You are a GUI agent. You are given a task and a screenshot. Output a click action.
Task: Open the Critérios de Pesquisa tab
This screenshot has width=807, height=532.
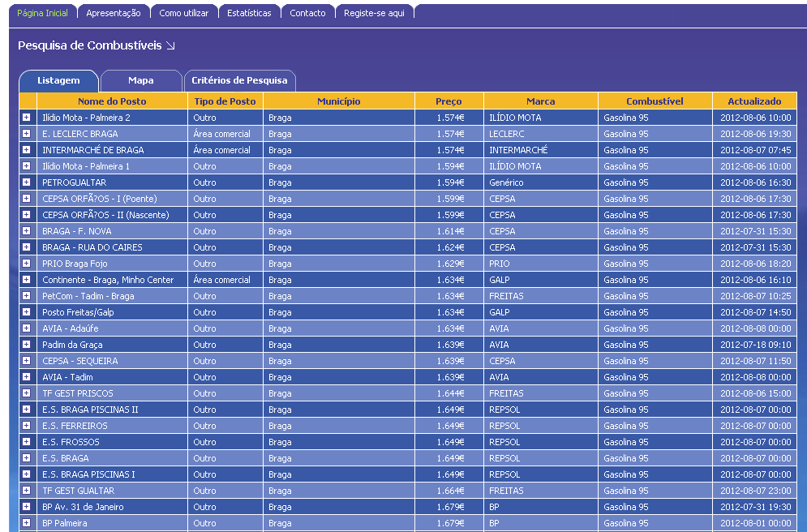239,81
